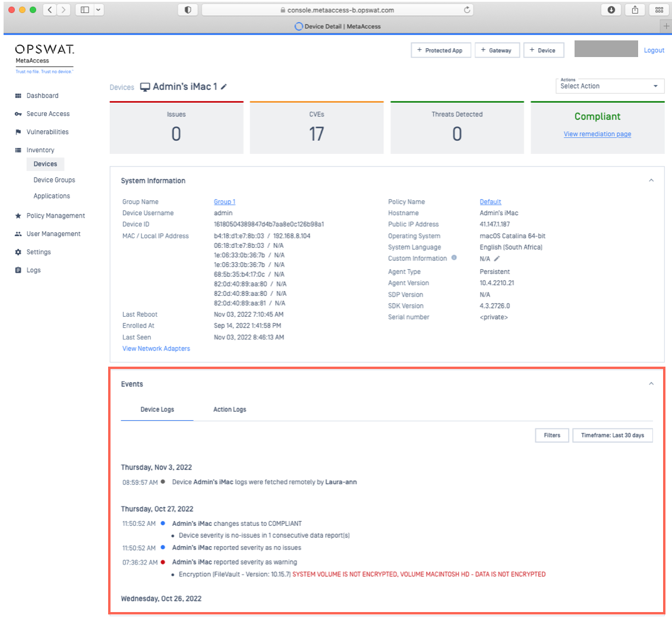672x618 pixels.
Task: Reload the page with the refresh icon
Action: pos(466,10)
